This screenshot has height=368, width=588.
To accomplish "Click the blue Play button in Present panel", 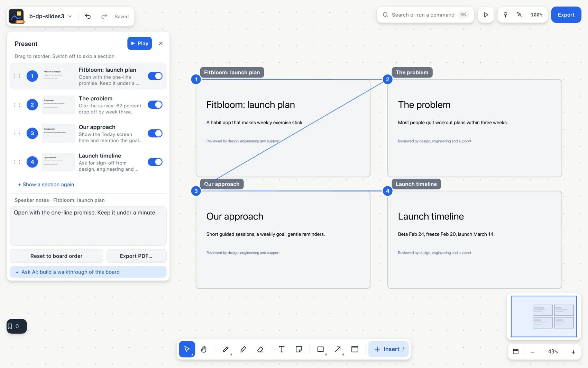I will (139, 43).
